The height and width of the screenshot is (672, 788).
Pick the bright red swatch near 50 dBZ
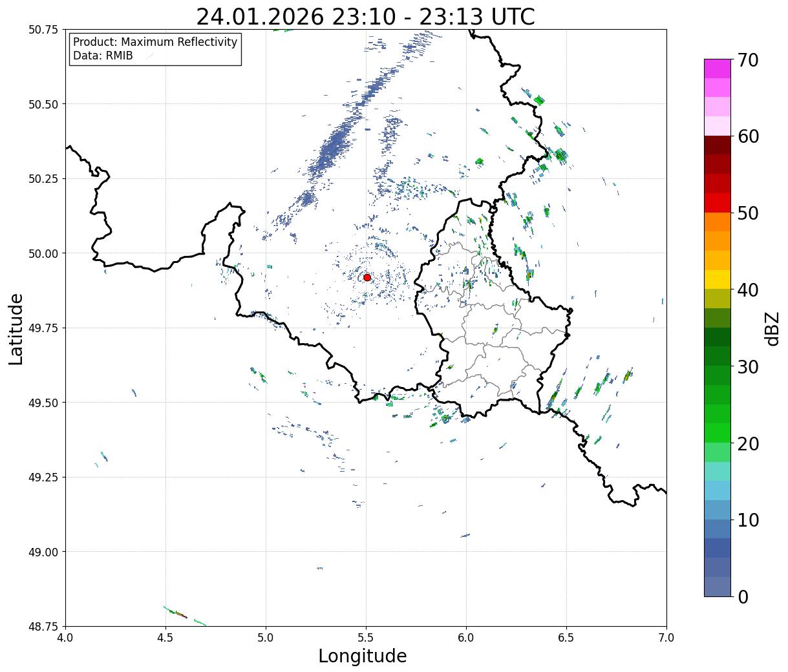[x=718, y=203]
